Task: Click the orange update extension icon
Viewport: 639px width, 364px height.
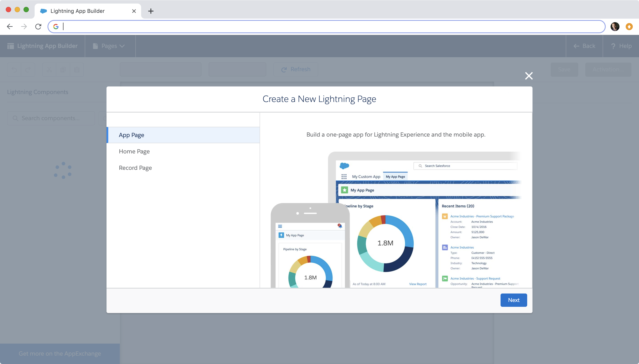Action: (629, 27)
